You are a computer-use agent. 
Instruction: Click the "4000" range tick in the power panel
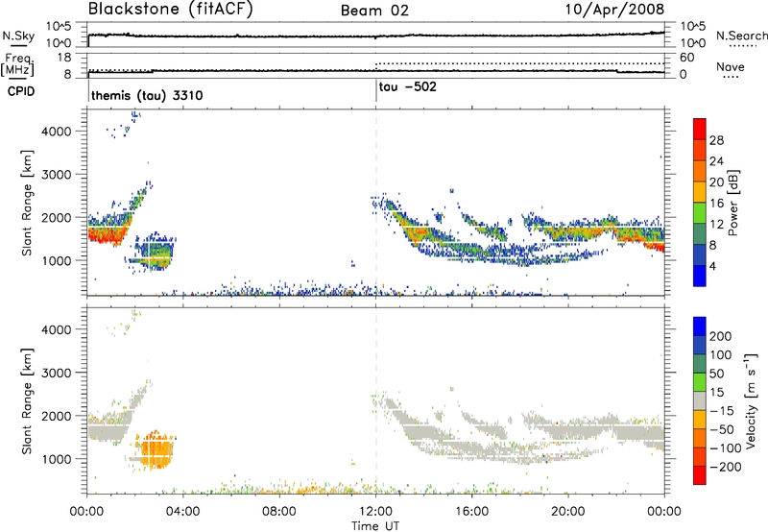click(x=56, y=132)
